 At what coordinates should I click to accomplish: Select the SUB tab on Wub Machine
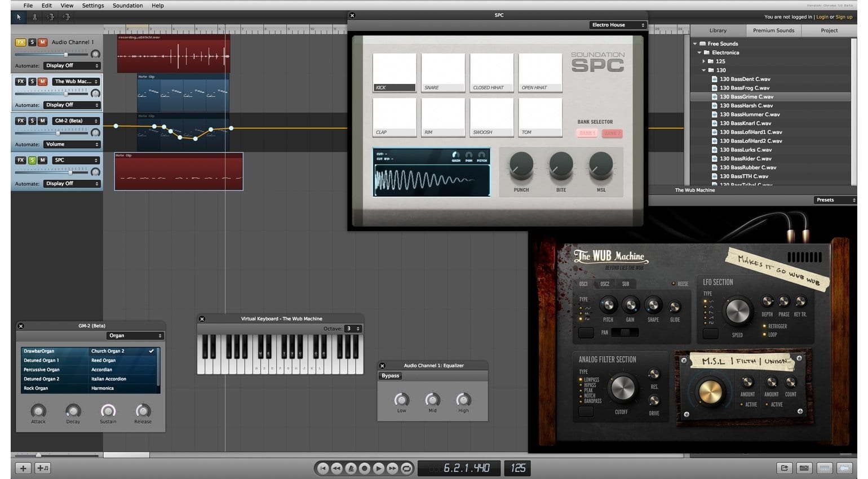click(626, 284)
